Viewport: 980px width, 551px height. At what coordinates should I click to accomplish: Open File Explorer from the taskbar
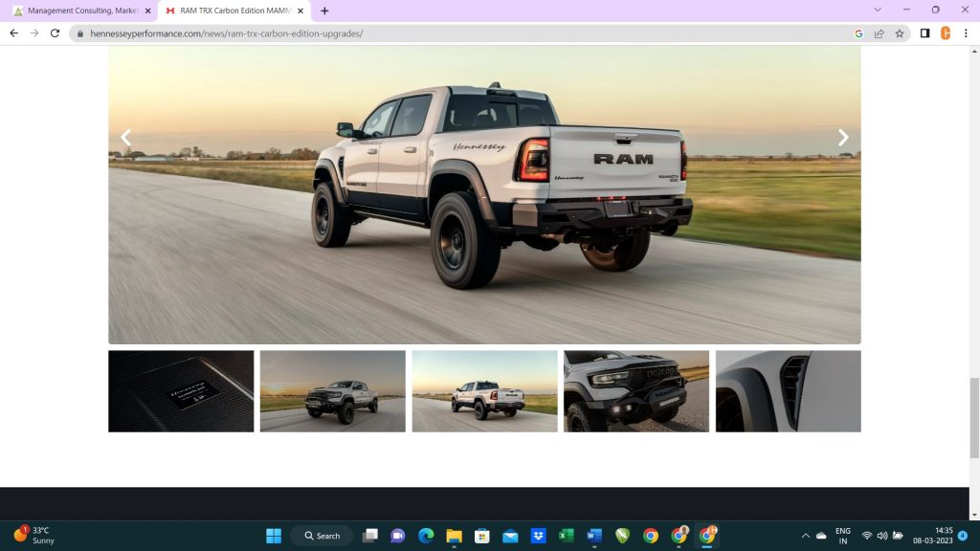click(x=455, y=536)
